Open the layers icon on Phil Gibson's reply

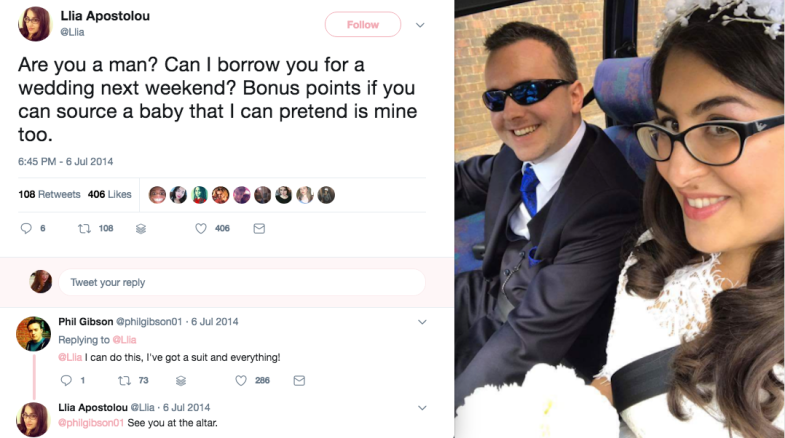pyautogui.click(x=181, y=381)
